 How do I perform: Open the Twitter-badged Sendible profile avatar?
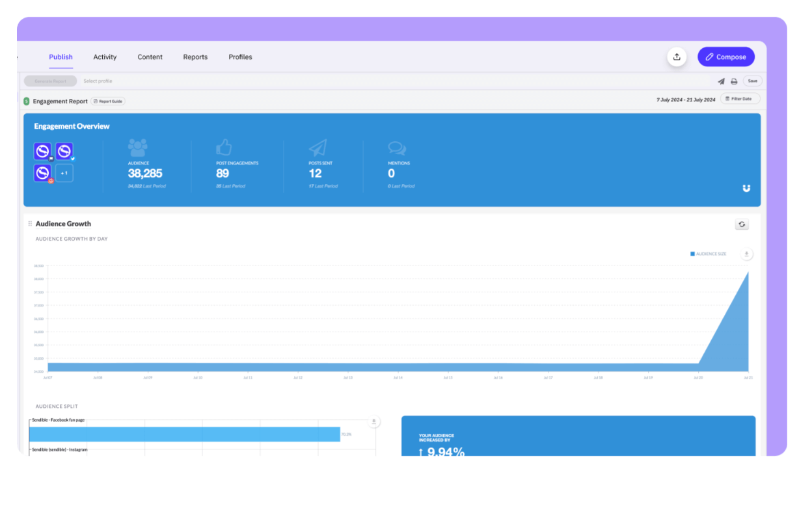point(64,151)
